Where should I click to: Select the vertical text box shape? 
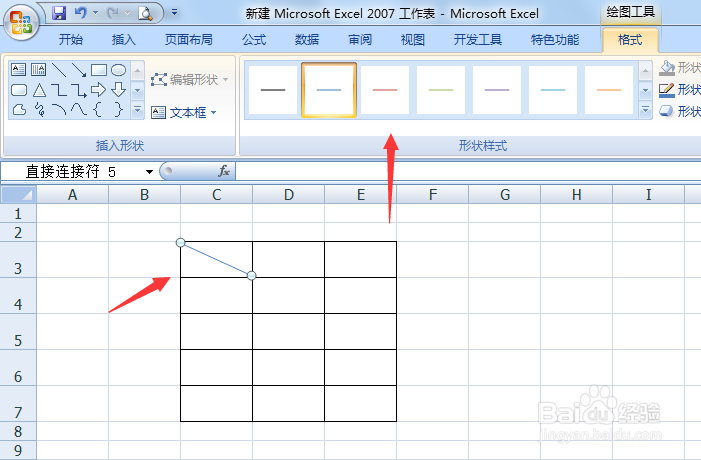click(38, 70)
